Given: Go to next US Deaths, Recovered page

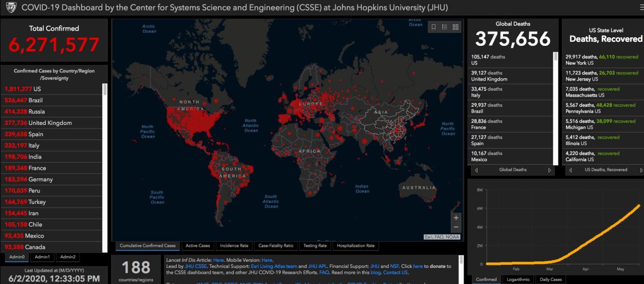Looking at the screenshot, I should (641, 170).
